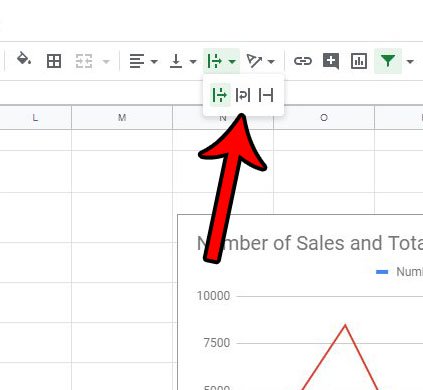Open horizontal align tool
Screen dimensions: 423x390
pos(137,61)
